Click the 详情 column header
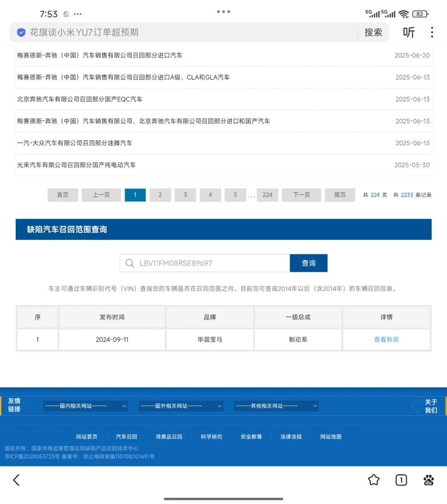Screen dimensions: 447x504 tap(387, 317)
